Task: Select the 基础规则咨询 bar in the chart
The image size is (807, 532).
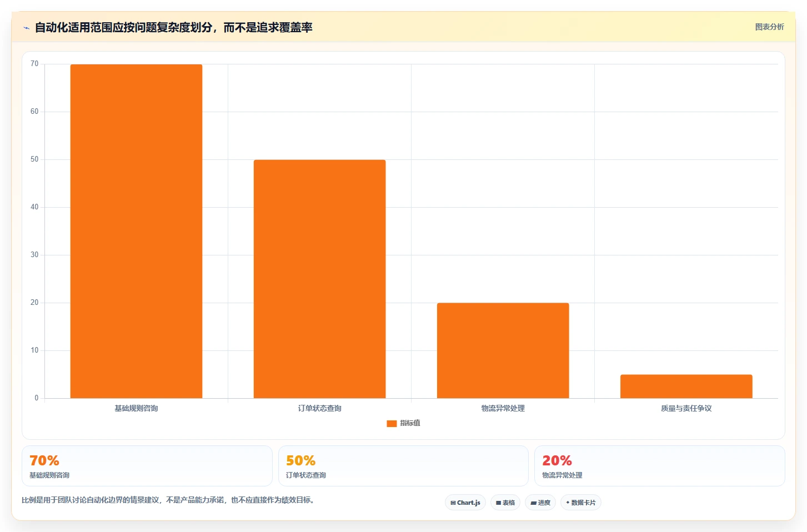Action: click(136, 231)
